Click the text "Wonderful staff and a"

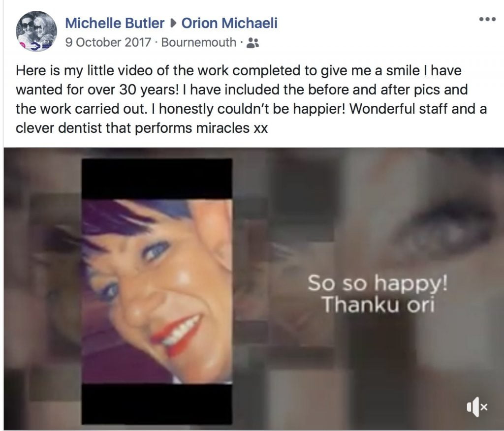tap(418, 109)
